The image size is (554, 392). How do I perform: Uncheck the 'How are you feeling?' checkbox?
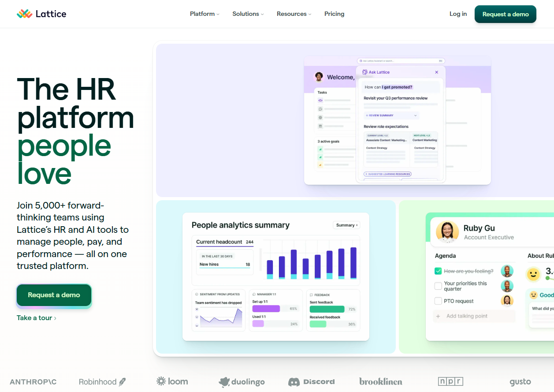(438, 271)
